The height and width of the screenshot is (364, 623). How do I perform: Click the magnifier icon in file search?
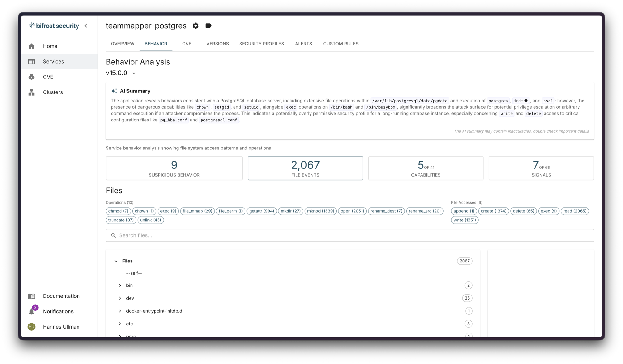pyautogui.click(x=113, y=235)
